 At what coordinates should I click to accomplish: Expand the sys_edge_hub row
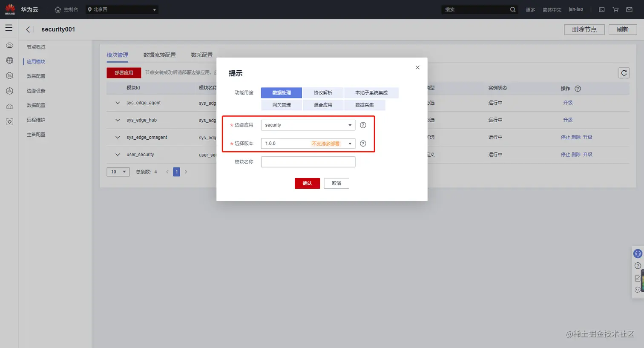(118, 120)
